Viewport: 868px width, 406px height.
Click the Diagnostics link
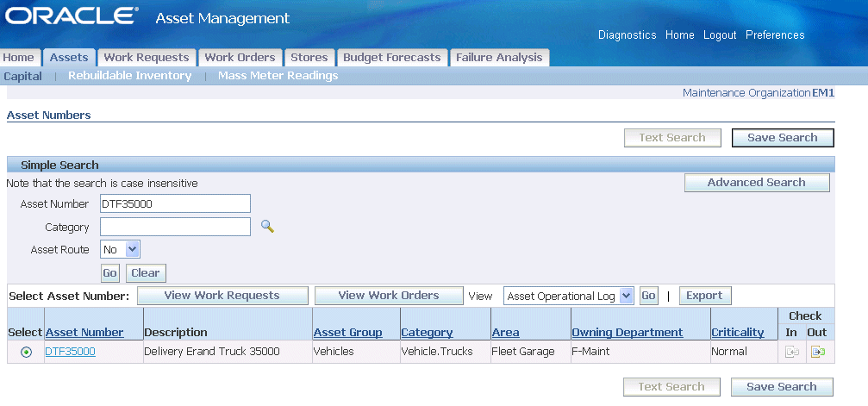[628, 34]
